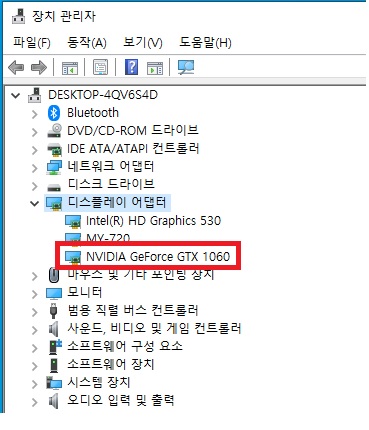Open the Properties toolbar icon

tap(100, 67)
